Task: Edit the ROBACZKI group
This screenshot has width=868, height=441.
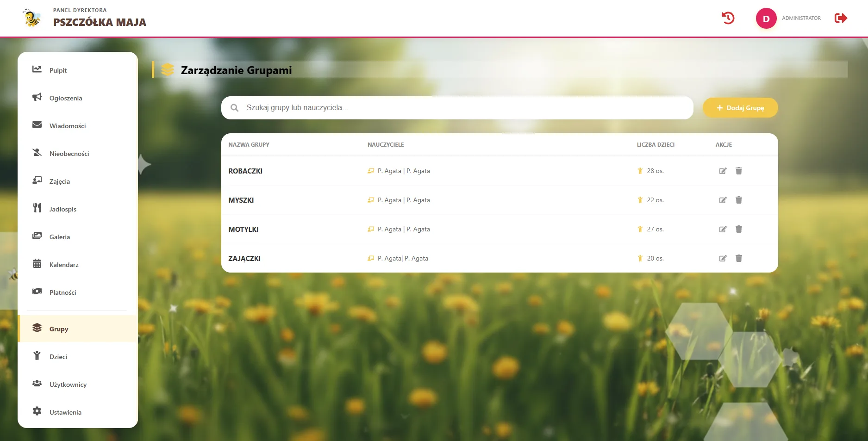Action: point(723,171)
